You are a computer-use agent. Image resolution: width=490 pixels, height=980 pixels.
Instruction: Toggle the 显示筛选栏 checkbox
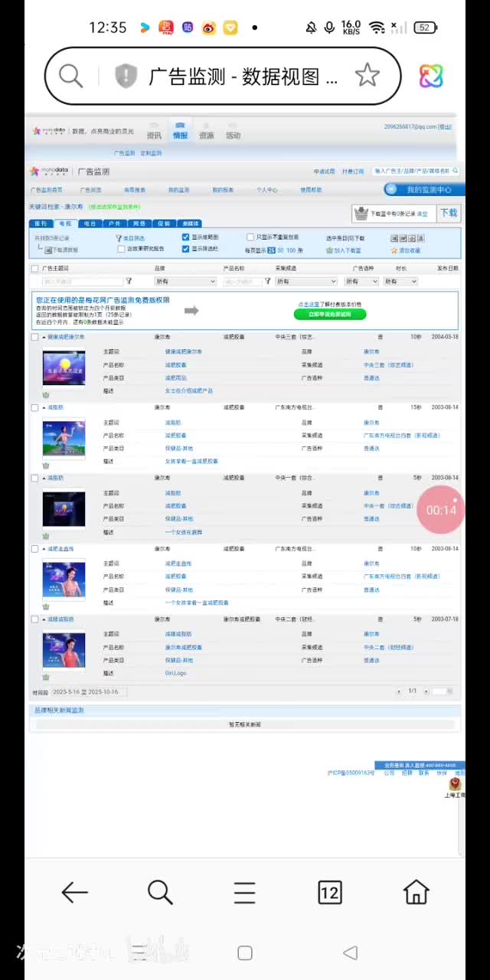click(x=185, y=249)
